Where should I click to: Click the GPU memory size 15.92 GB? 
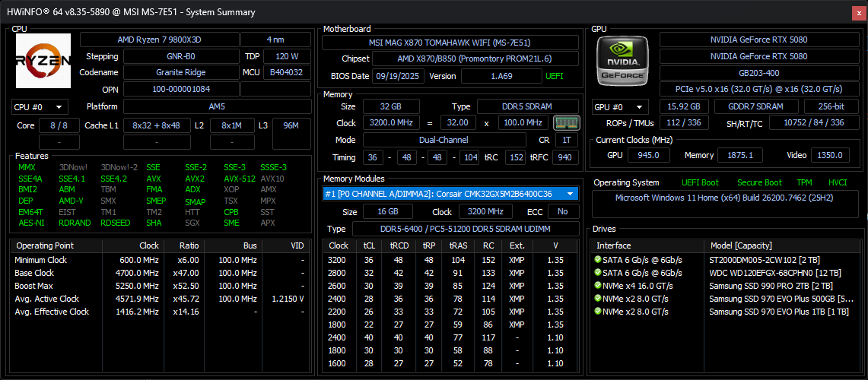(x=684, y=106)
